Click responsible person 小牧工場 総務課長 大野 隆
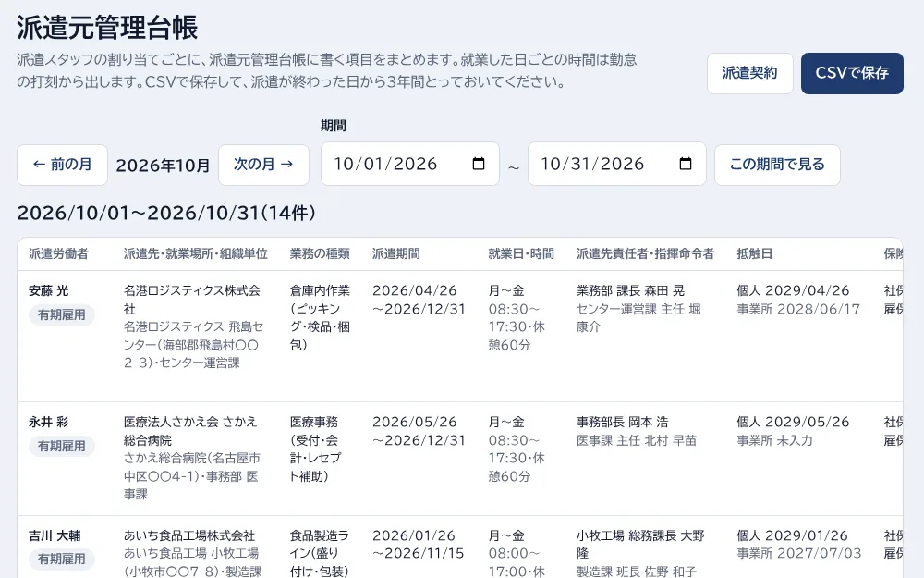The height and width of the screenshot is (578, 924). (640, 545)
